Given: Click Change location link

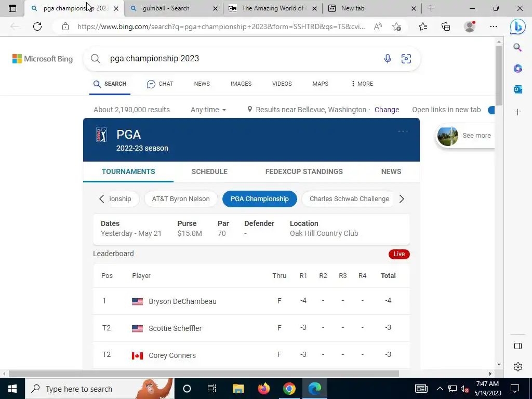Looking at the screenshot, I should (x=387, y=110).
